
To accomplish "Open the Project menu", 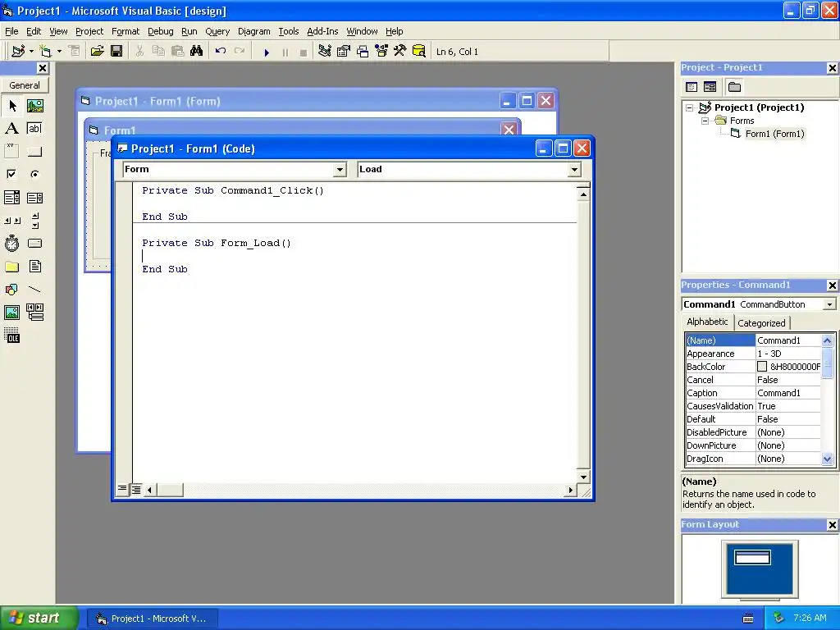I will point(89,31).
